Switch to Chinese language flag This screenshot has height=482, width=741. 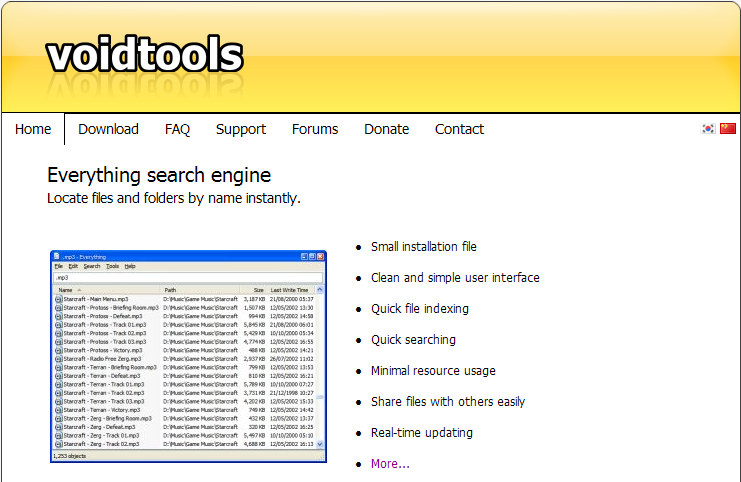[728, 129]
